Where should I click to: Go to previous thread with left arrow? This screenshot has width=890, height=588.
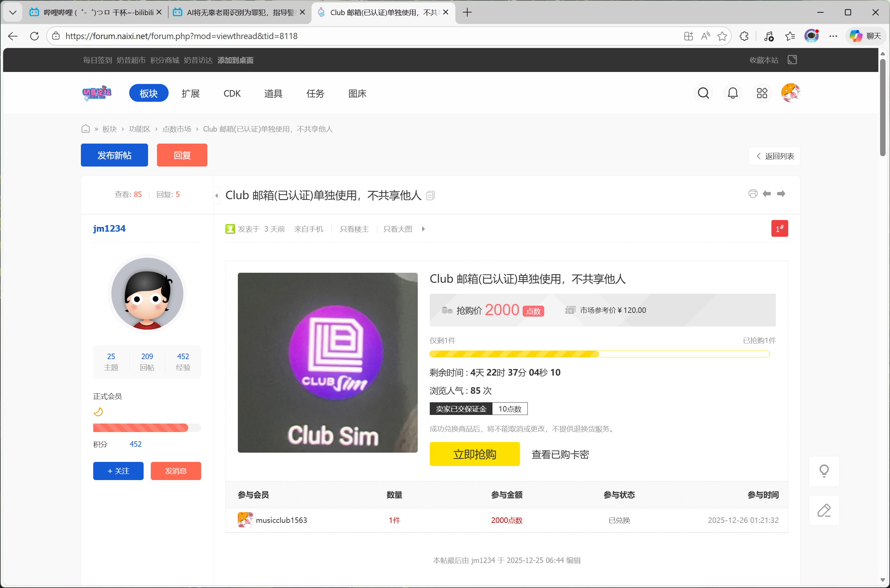tap(767, 194)
